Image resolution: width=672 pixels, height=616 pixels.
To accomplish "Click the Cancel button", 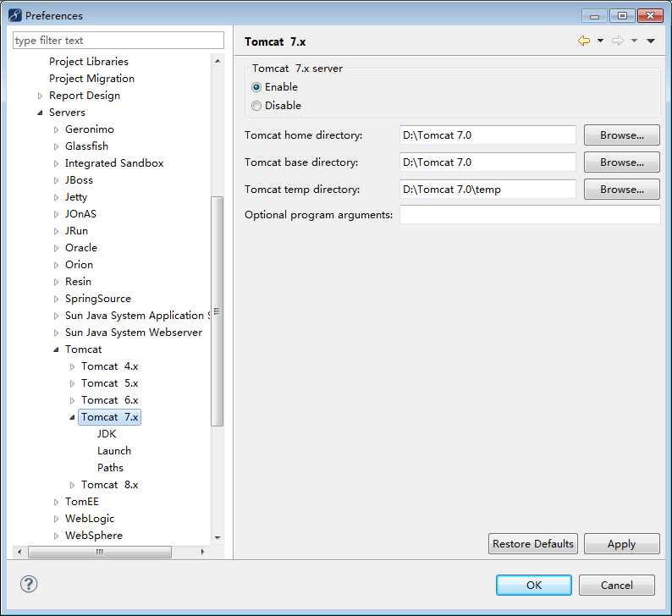I will pyautogui.click(x=616, y=585).
